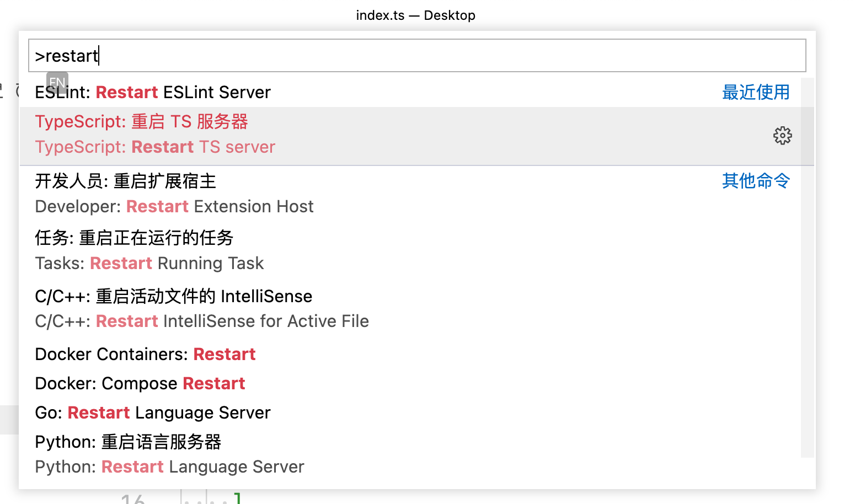
Task: Click the '最近使用' group label
Action: pos(756,93)
